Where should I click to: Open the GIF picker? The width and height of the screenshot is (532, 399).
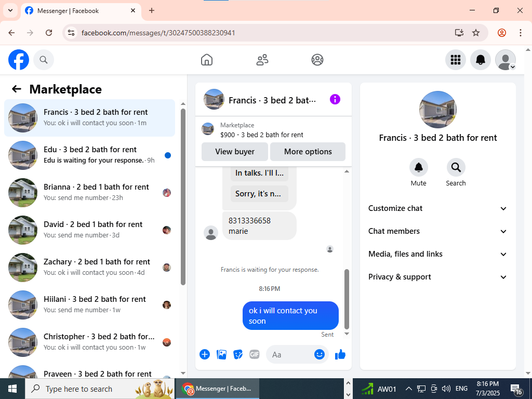(x=255, y=354)
